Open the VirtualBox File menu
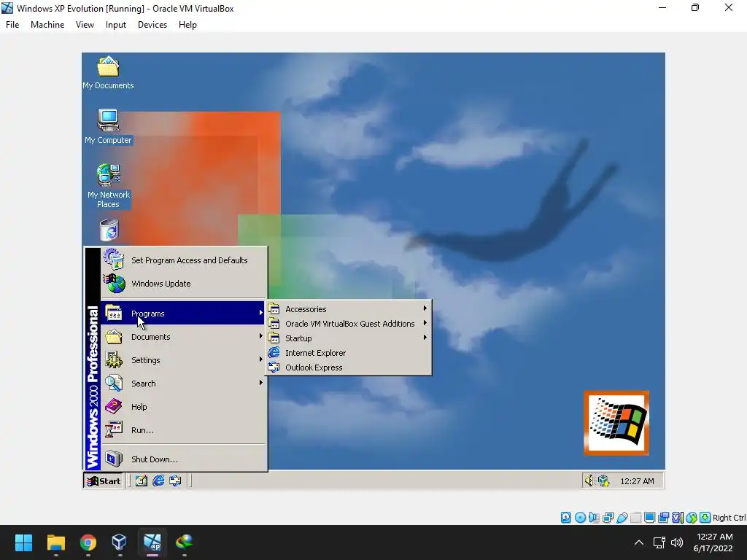The width and height of the screenshot is (747, 560). pyautogui.click(x=12, y=25)
